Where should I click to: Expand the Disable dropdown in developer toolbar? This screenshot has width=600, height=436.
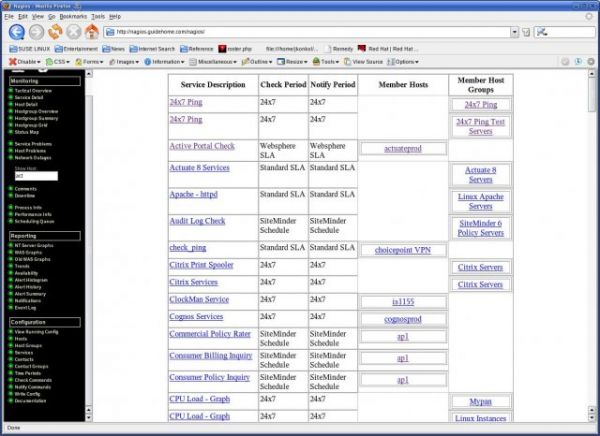(x=26, y=61)
